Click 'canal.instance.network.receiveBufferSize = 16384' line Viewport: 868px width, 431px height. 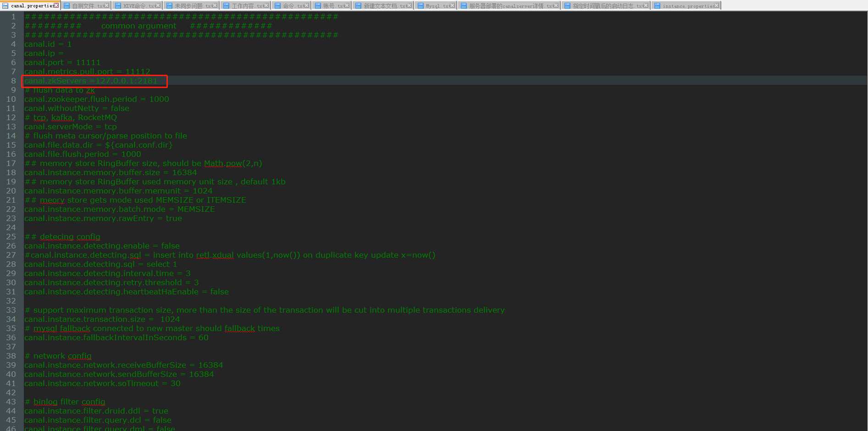pos(124,365)
